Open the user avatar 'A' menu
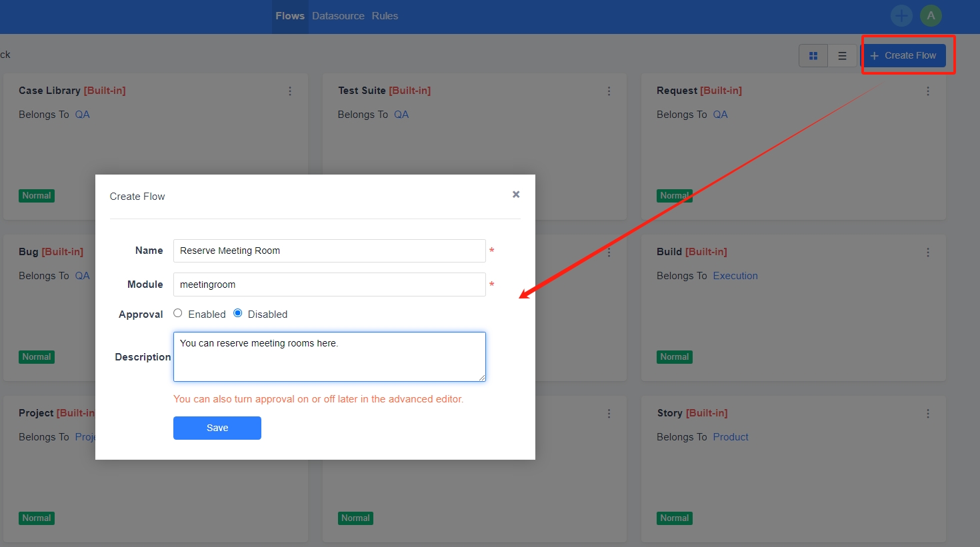 [931, 15]
